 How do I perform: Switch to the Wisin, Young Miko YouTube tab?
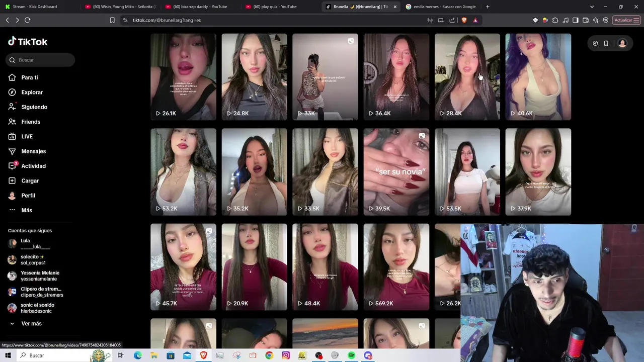pyautogui.click(x=121, y=7)
